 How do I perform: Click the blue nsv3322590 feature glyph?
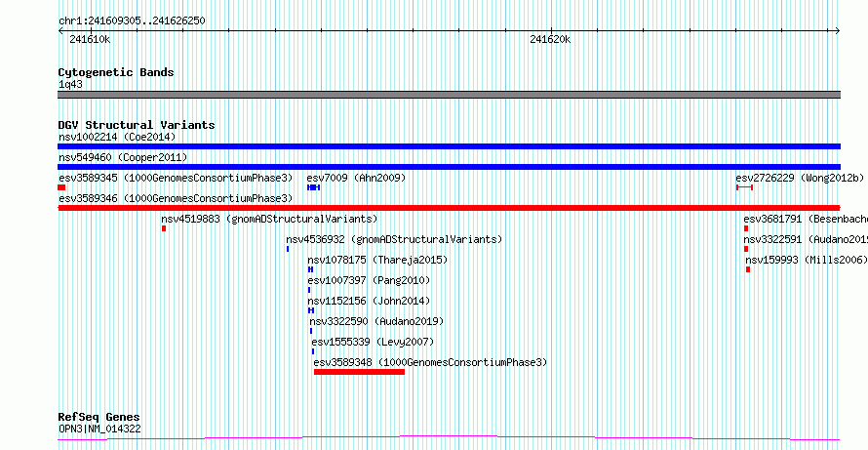(x=311, y=331)
